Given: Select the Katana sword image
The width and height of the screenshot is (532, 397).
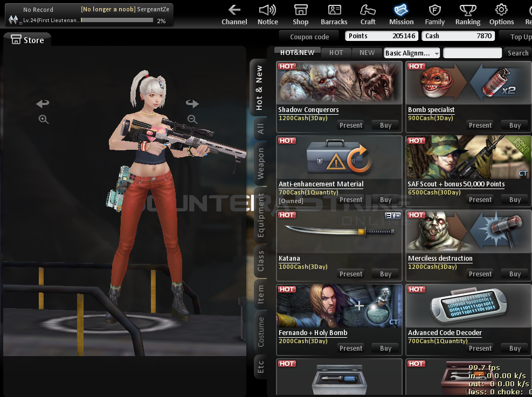Looking at the screenshot, I should (x=339, y=232).
